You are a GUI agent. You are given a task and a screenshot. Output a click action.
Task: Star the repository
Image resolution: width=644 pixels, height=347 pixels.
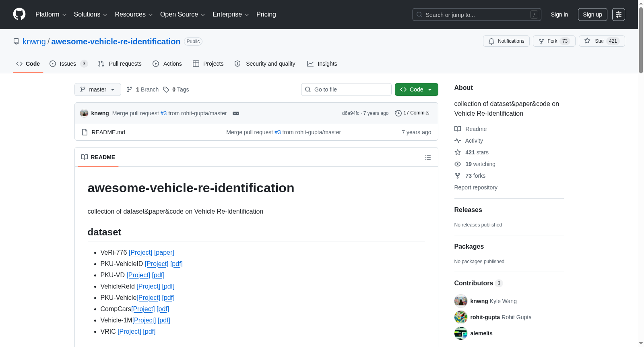coord(601,41)
